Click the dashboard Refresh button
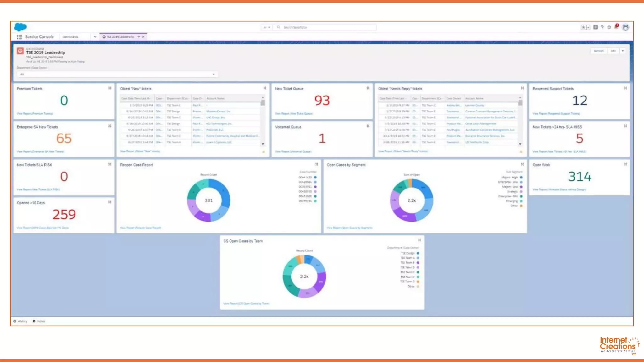644x362 pixels. pos(599,51)
